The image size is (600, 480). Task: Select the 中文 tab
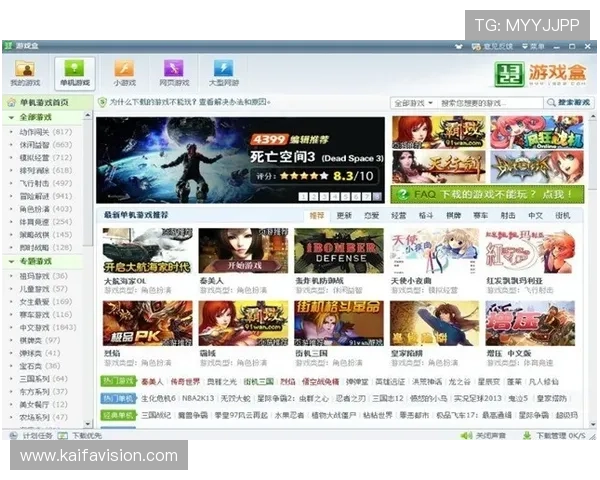[535, 216]
